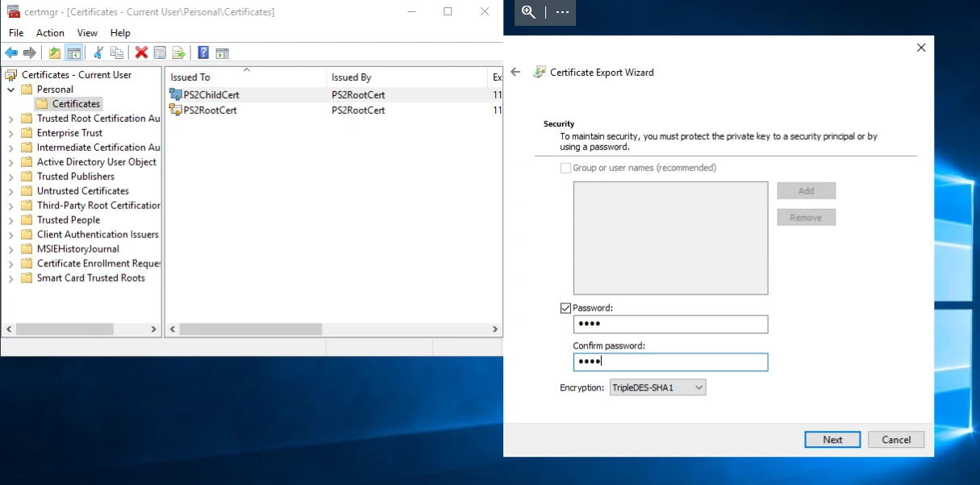Open the View menu

(x=87, y=33)
